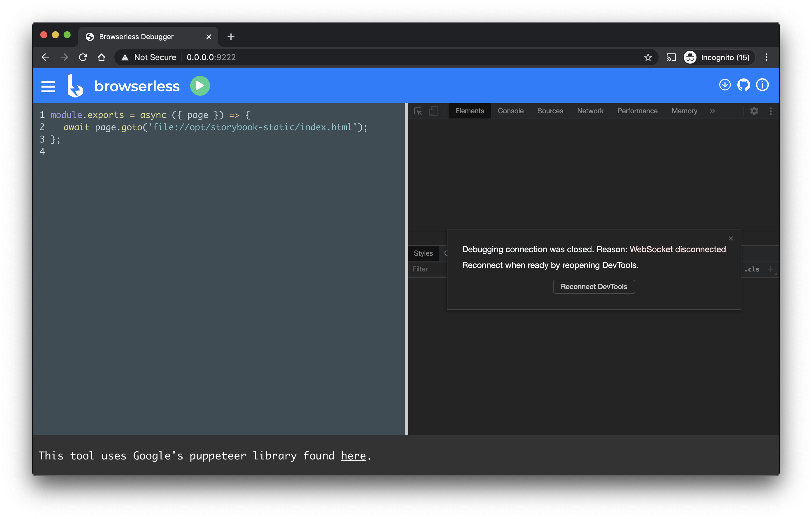
Task: Select the Styles pane tab
Action: tap(423, 253)
